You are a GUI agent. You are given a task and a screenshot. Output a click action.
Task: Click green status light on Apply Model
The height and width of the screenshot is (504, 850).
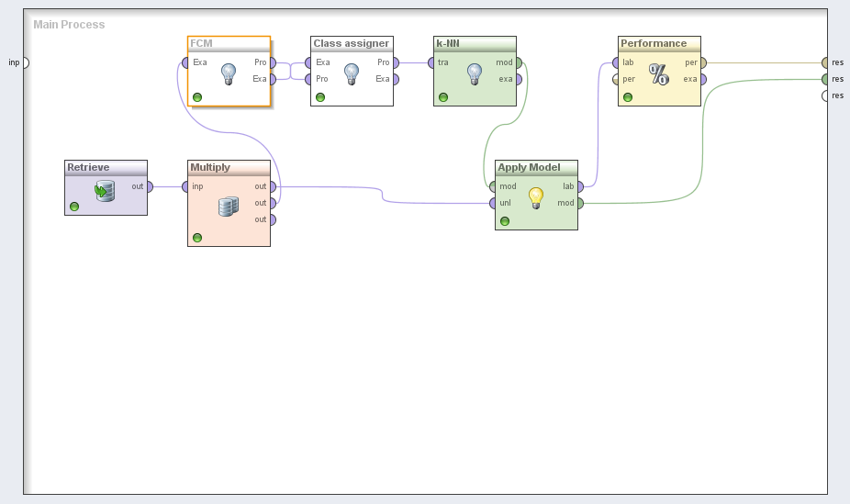[505, 221]
